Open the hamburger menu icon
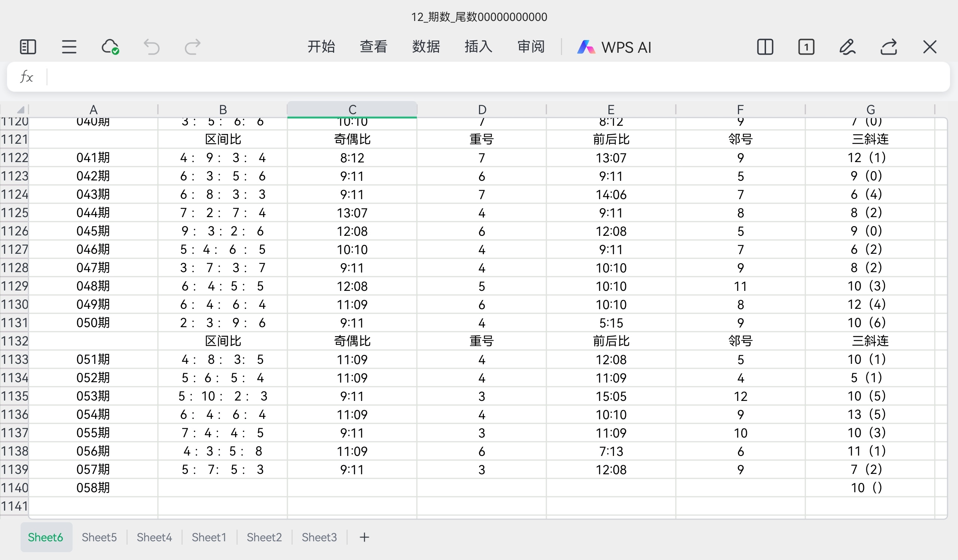Screen dimensions: 958x560 pyautogui.click(x=69, y=47)
